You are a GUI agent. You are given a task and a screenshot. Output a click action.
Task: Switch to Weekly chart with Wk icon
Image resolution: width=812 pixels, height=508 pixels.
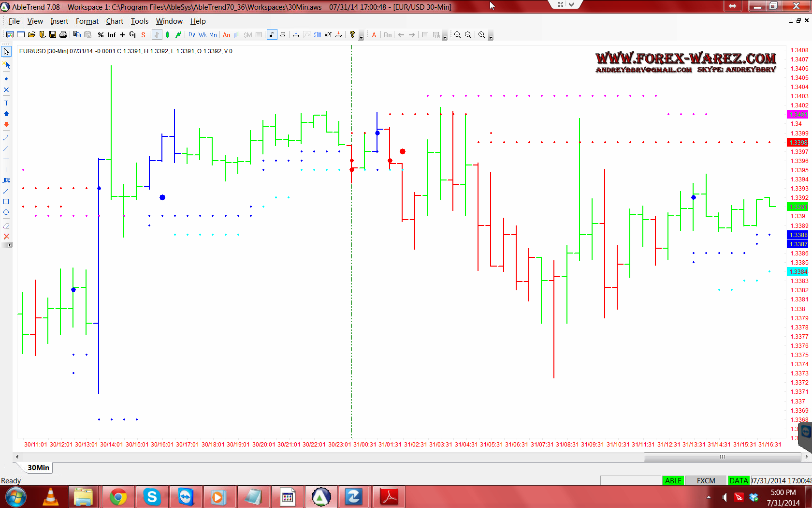(x=203, y=35)
